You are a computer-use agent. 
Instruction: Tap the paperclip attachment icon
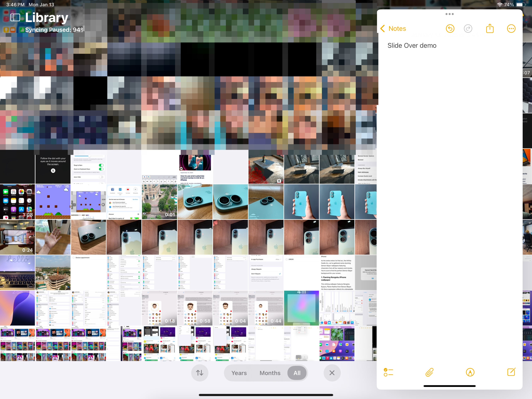coord(429,372)
